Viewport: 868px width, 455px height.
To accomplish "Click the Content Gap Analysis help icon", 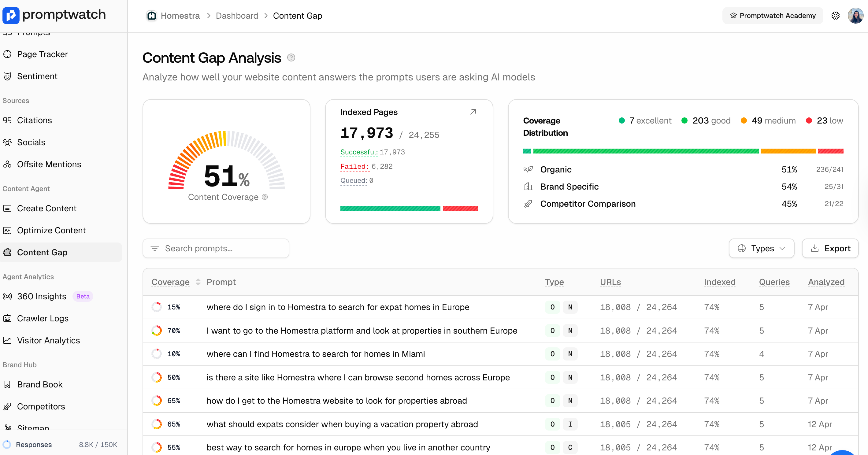I will (291, 57).
